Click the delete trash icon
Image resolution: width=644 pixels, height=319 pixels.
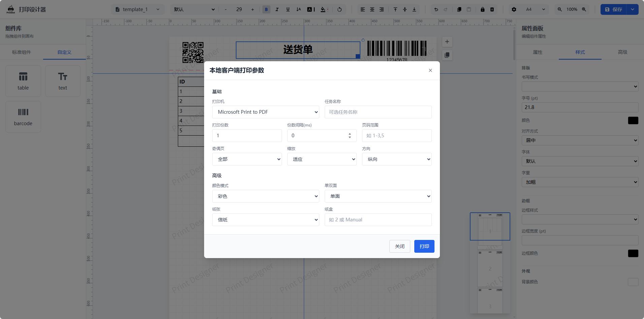click(492, 9)
